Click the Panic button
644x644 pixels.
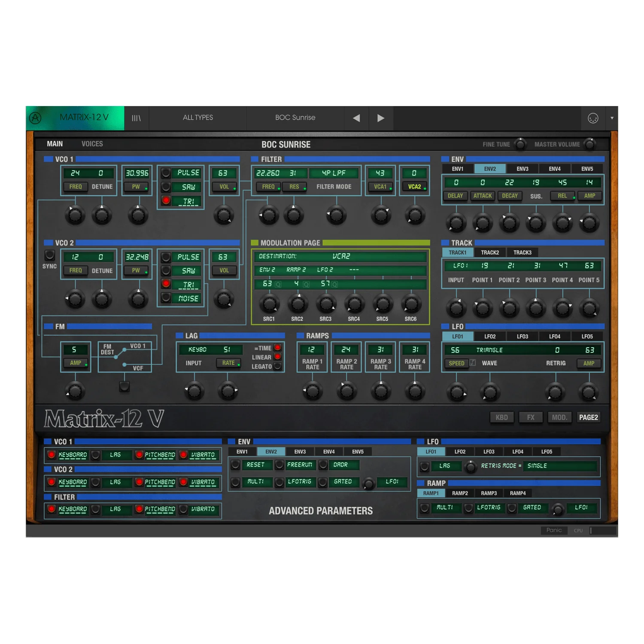tap(554, 530)
